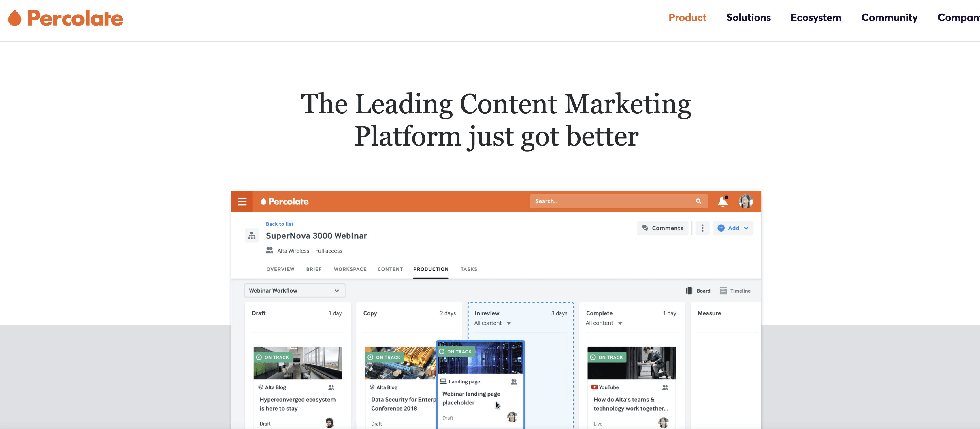Image resolution: width=980 pixels, height=429 pixels.
Task: Click ON TRACK badge on Draft column card
Action: (273, 357)
